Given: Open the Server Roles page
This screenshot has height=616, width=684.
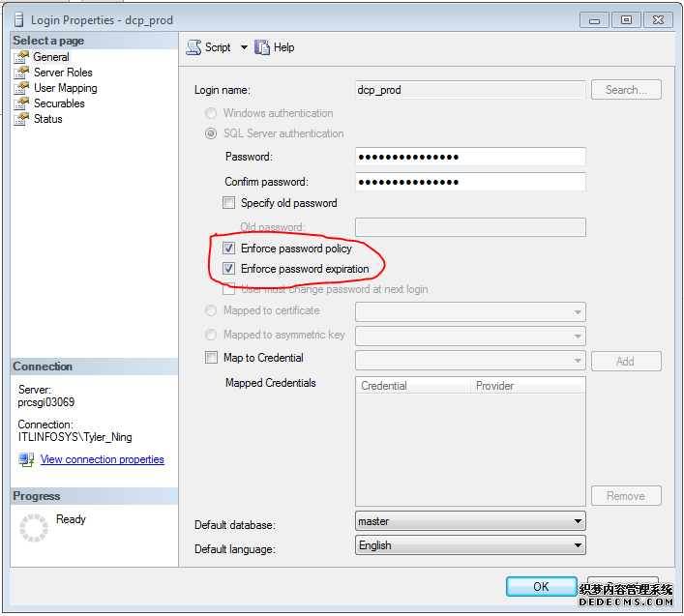Looking at the screenshot, I should coord(63,73).
